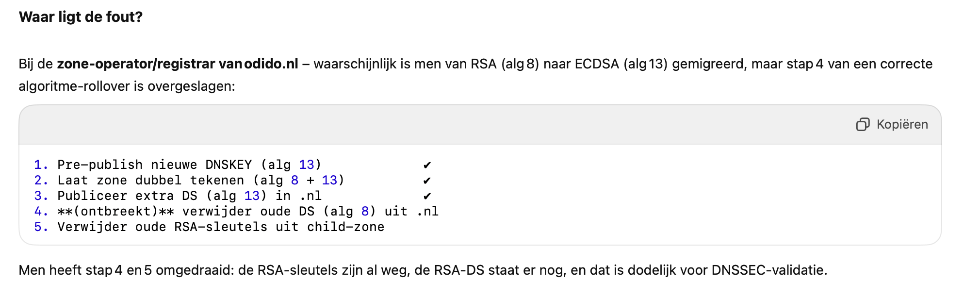The height and width of the screenshot is (298, 980).
Task: Click the '**(ontbreekt)**' text in step 4
Action: [x=115, y=212]
